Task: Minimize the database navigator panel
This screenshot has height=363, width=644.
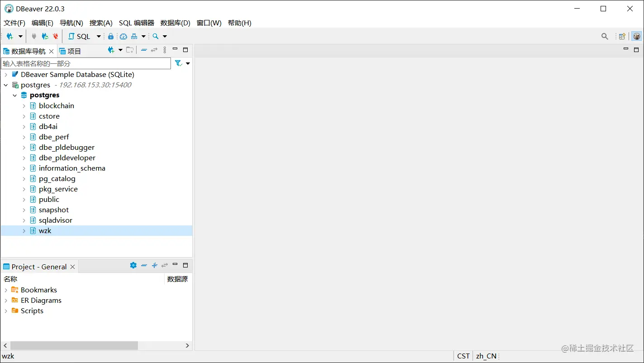Action: [x=175, y=49]
